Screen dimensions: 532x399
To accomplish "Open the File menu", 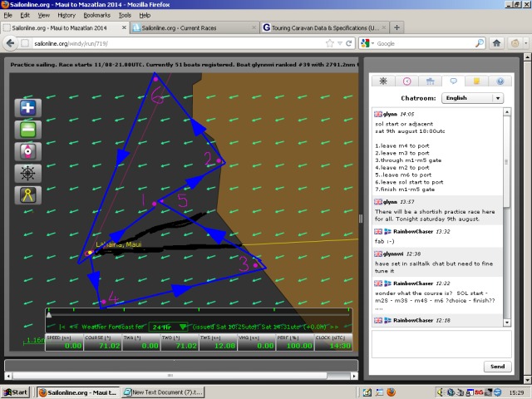I will [x=7, y=15].
